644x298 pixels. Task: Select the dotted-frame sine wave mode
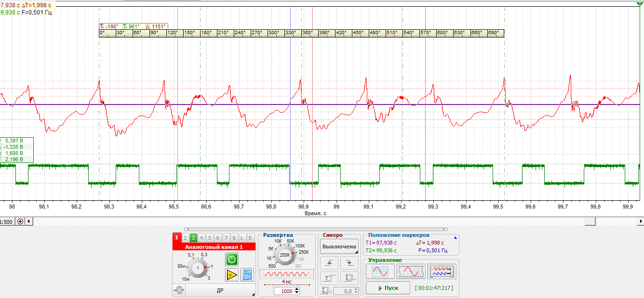click(x=411, y=272)
